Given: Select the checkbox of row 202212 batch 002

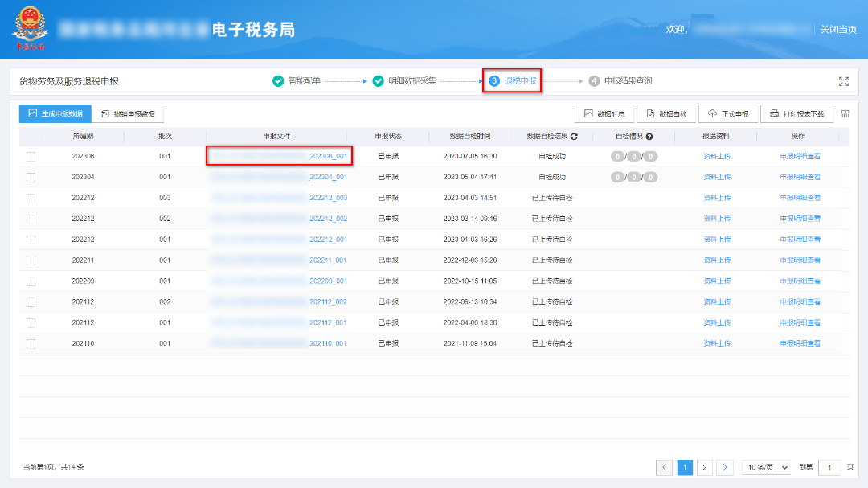Looking at the screenshot, I should 31,219.
